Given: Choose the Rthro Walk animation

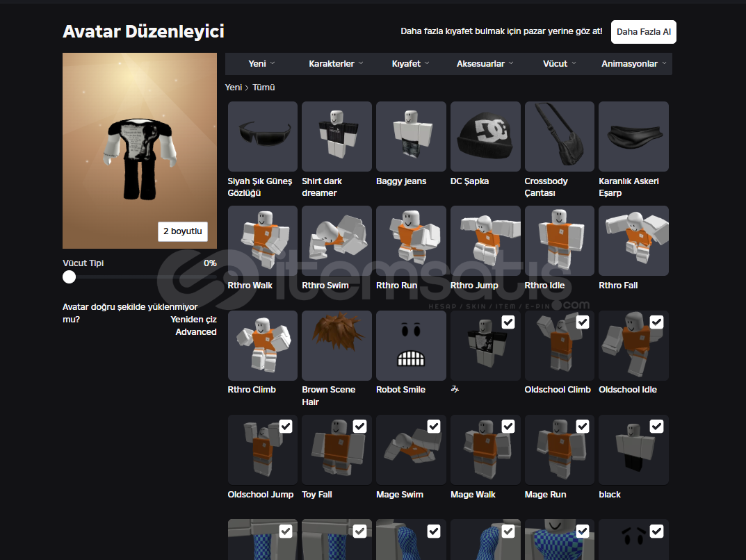Looking at the screenshot, I should click(x=263, y=240).
